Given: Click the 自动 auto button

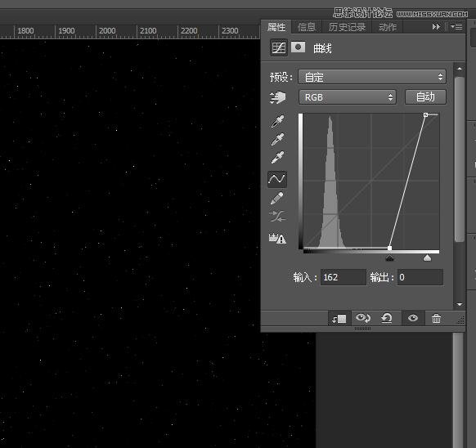Looking at the screenshot, I should pos(425,97).
